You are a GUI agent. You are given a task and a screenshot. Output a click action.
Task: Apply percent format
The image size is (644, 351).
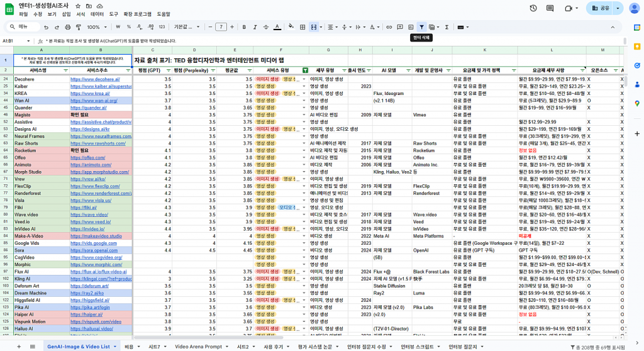pyautogui.click(x=129, y=27)
